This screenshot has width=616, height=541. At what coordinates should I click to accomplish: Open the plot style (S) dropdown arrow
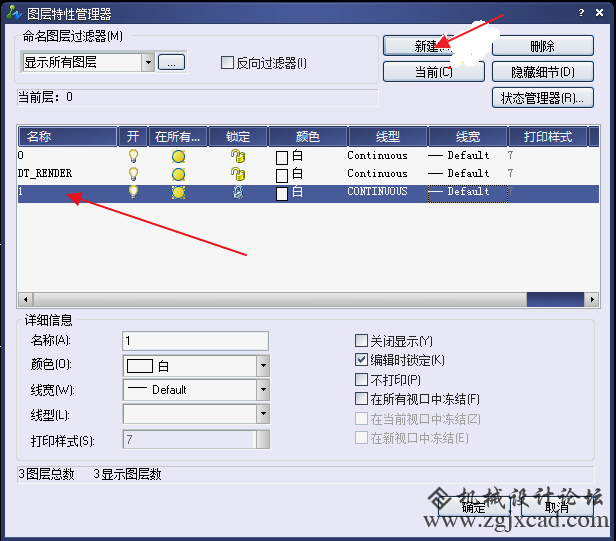(x=263, y=439)
